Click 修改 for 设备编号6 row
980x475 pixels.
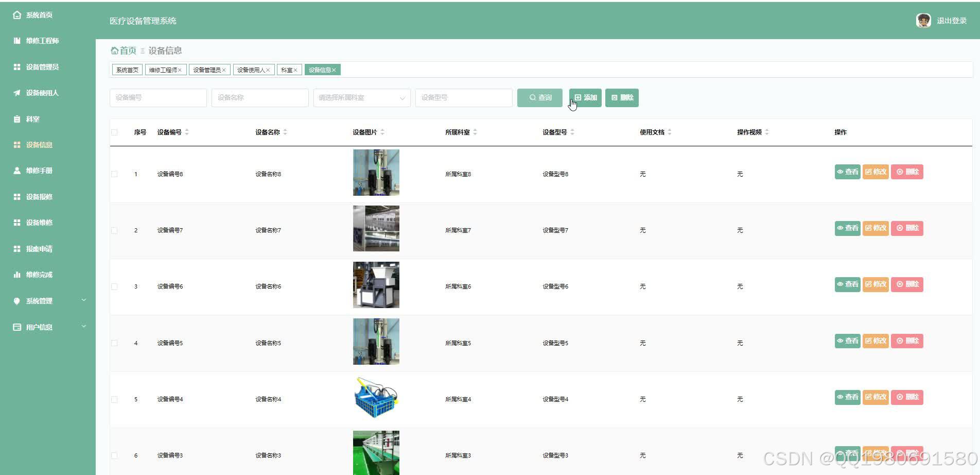(876, 284)
